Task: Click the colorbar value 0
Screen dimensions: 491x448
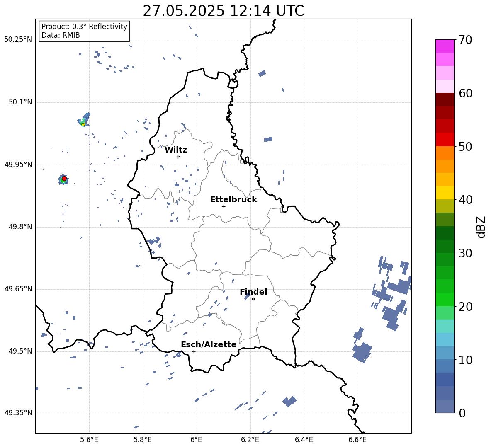Action: tap(462, 413)
